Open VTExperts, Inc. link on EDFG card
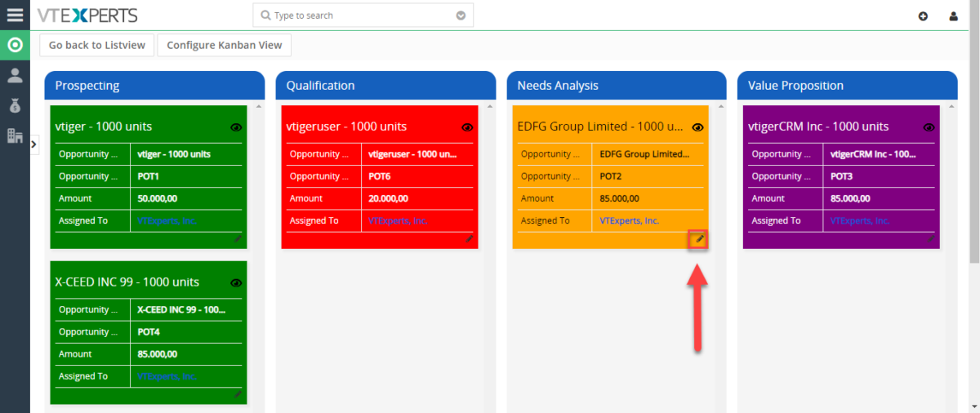The height and width of the screenshot is (413, 980). pos(629,221)
